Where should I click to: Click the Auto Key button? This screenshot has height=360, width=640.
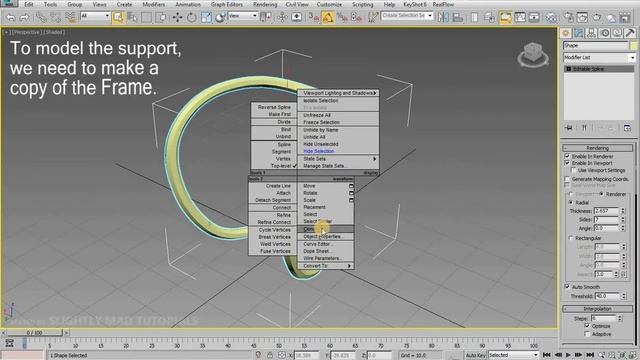pyautogui.click(x=476, y=356)
